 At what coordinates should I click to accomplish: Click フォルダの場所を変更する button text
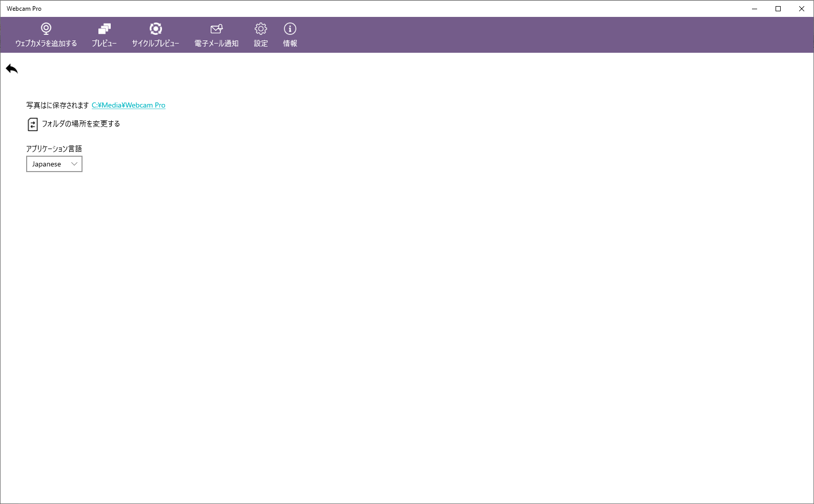click(x=81, y=124)
